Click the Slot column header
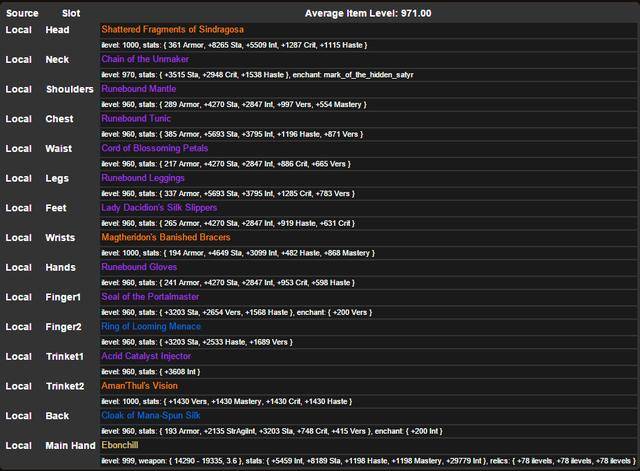The height and width of the screenshot is (471, 640). click(x=71, y=13)
